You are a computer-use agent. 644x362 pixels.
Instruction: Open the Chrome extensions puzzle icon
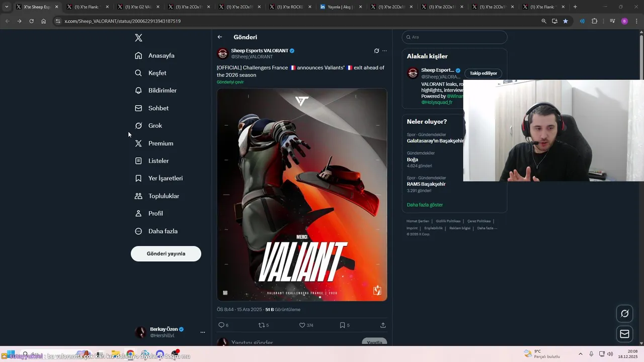595,21
